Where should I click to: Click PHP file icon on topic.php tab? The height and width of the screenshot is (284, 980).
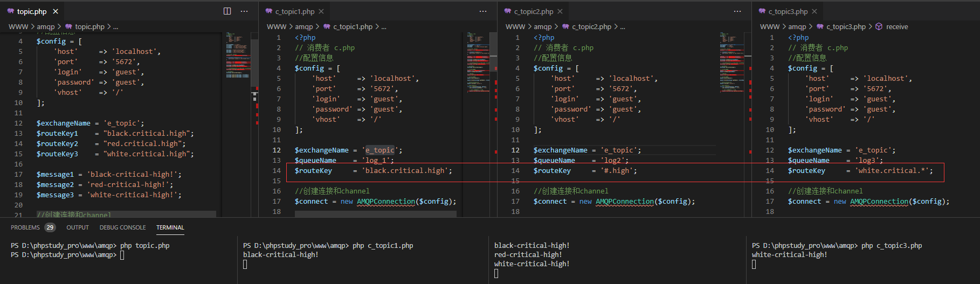coord(11,11)
